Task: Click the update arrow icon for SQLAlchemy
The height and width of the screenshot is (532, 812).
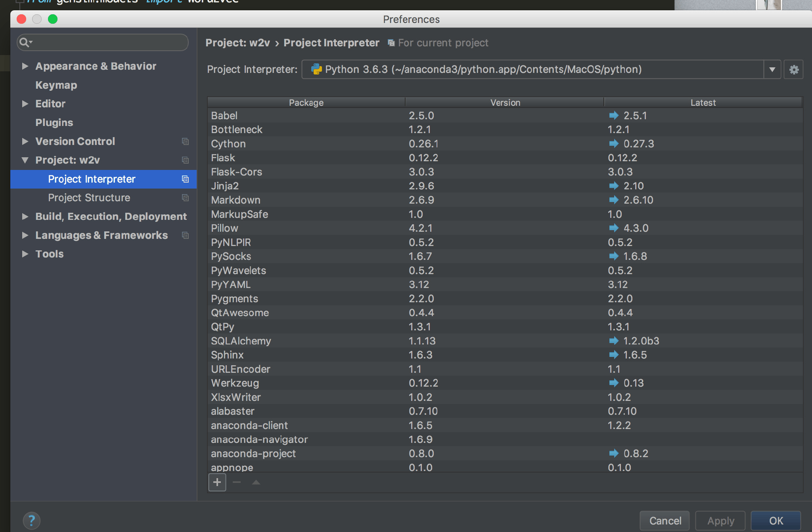Action: [x=614, y=341]
